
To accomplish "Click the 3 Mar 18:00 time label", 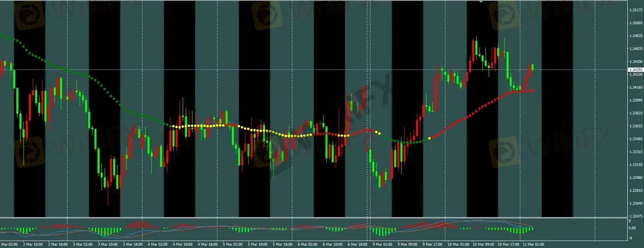I will 133,244.
